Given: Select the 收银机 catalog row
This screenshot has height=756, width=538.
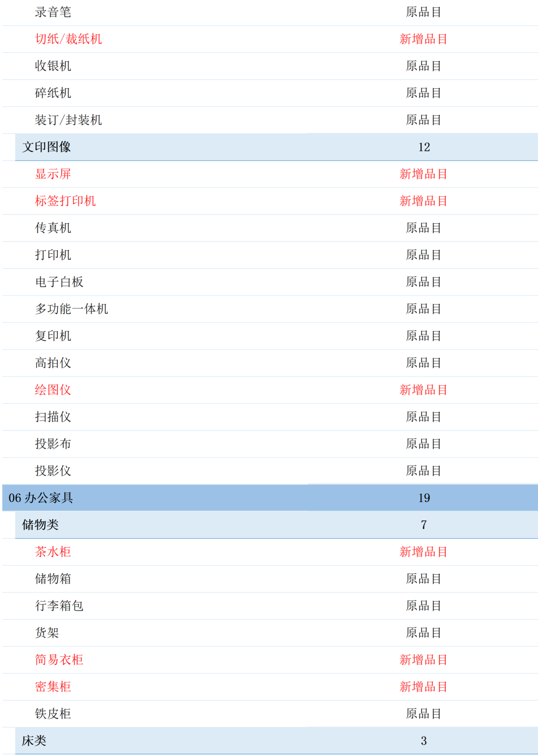Looking at the screenshot, I should [52, 66].
